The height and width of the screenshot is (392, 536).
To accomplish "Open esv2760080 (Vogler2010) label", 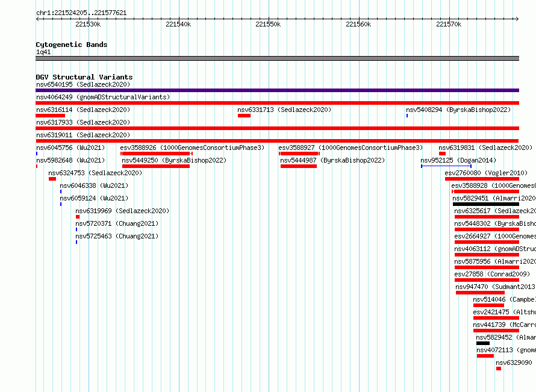I will [486, 173].
